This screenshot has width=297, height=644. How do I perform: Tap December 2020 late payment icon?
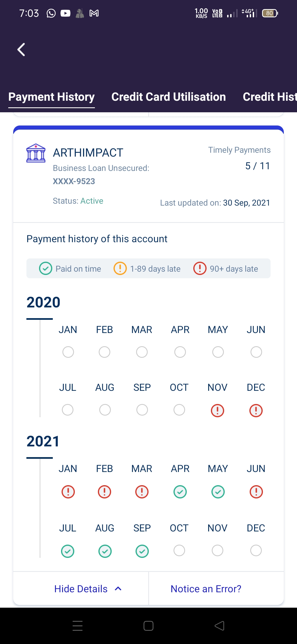256,410
